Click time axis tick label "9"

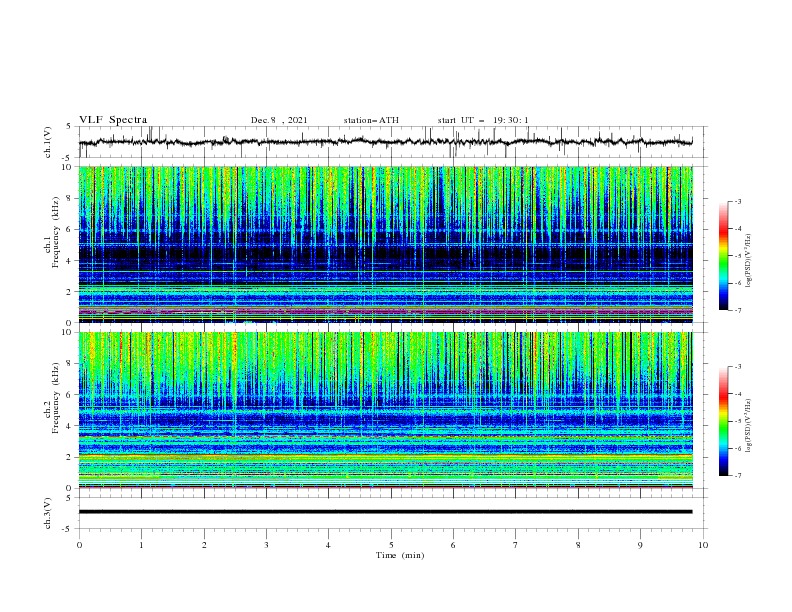tap(640, 545)
